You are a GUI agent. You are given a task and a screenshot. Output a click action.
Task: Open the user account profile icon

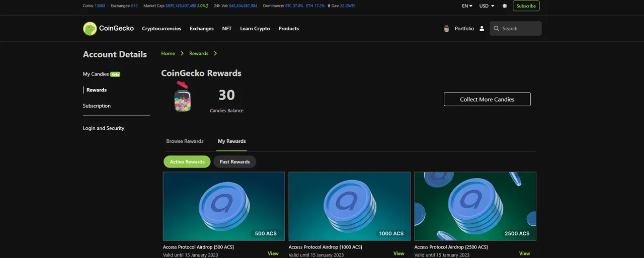click(481, 29)
